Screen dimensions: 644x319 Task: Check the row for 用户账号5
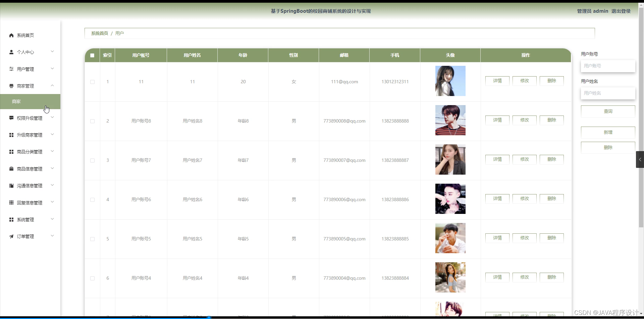pyautogui.click(x=92, y=239)
